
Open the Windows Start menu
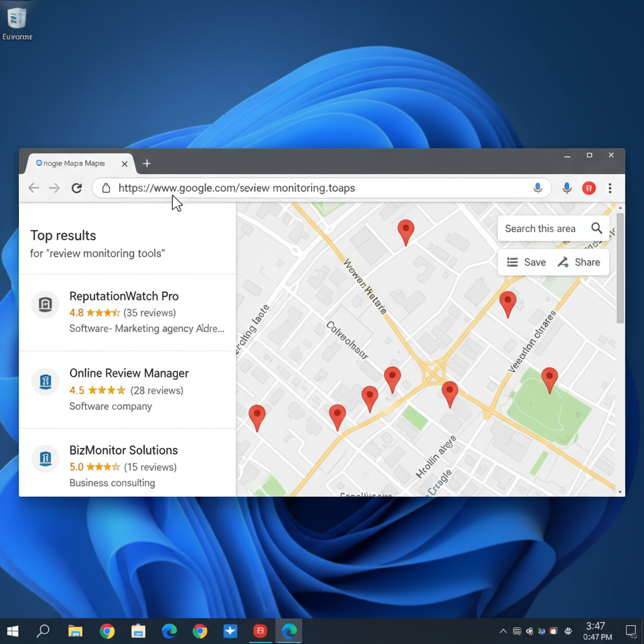[x=13, y=631]
